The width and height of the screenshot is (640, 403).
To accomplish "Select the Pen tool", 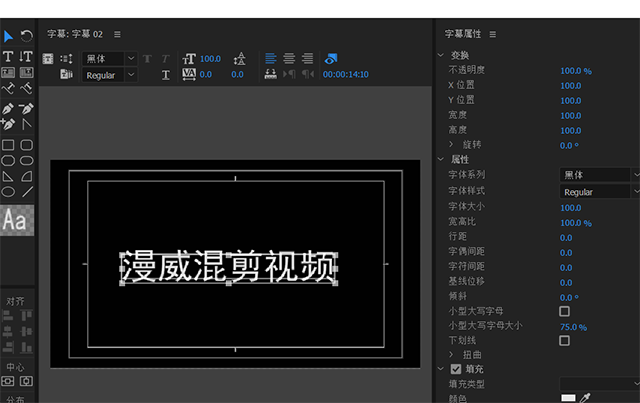I will point(9,108).
